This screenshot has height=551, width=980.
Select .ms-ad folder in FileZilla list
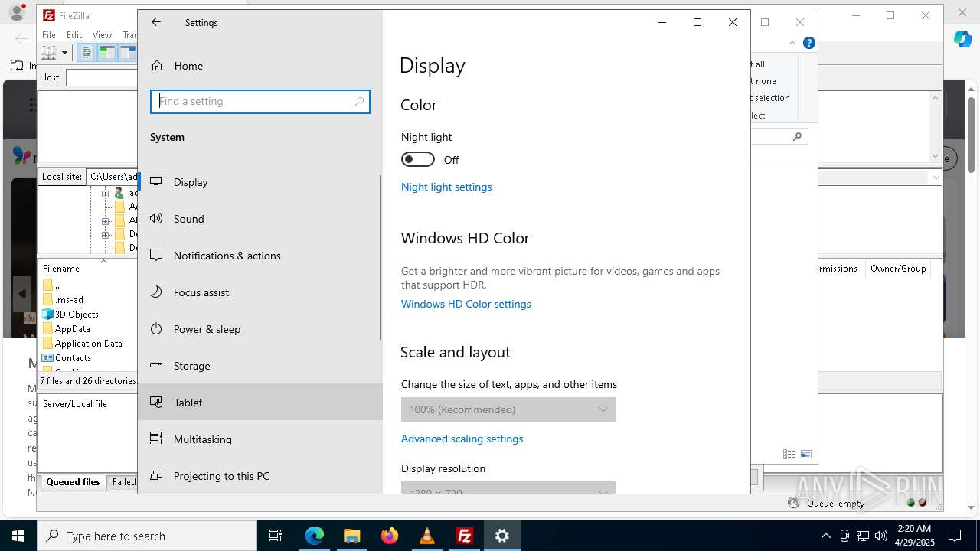click(x=69, y=300)
